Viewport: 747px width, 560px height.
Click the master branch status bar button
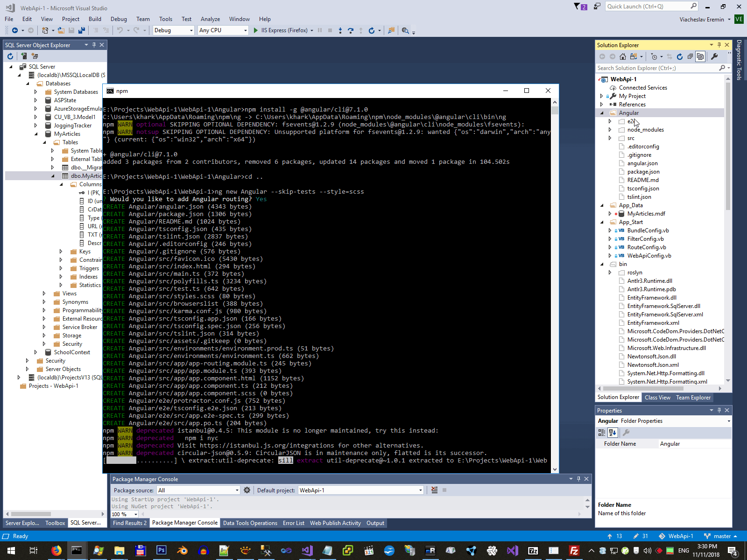720,536
